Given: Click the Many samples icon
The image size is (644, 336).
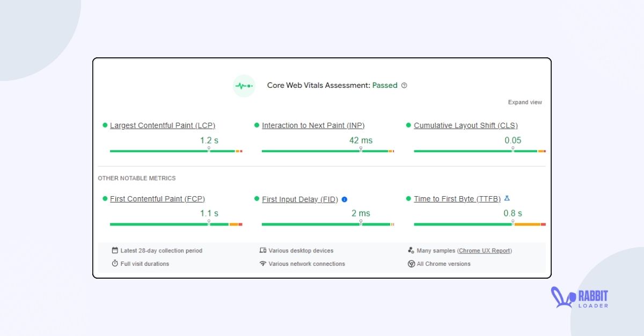Looking at the screenshot, I should 411,250.
